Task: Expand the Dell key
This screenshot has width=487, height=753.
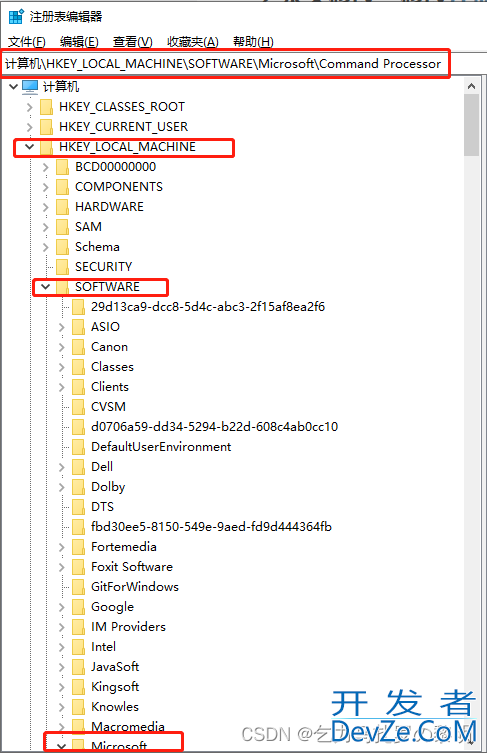Action: pyautogui.click(x=61, y=467)
